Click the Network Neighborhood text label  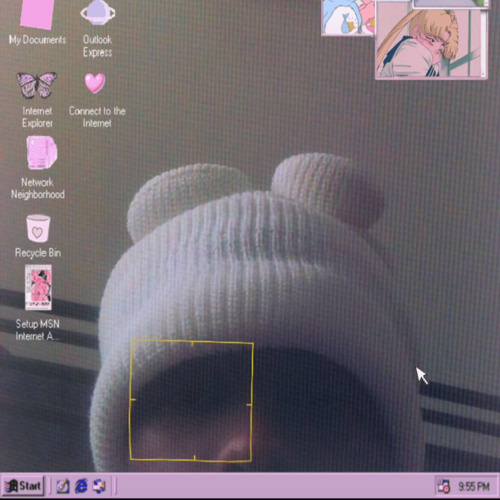[38, 188]
